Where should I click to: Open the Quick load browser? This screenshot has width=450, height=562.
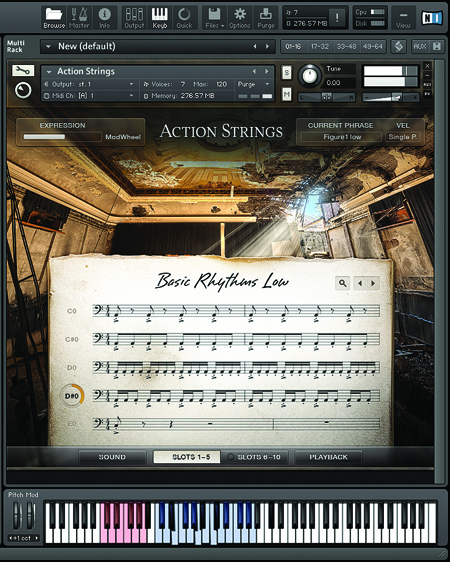tap(184, 18)
